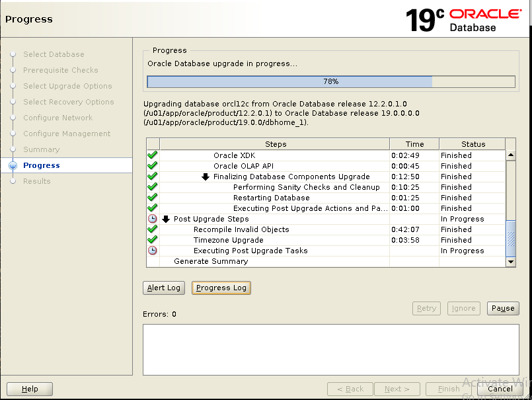Click the disabled Retry button
The height and width of the screenshot is (400, 532).
pyautogui.click(x=426, y=308)
